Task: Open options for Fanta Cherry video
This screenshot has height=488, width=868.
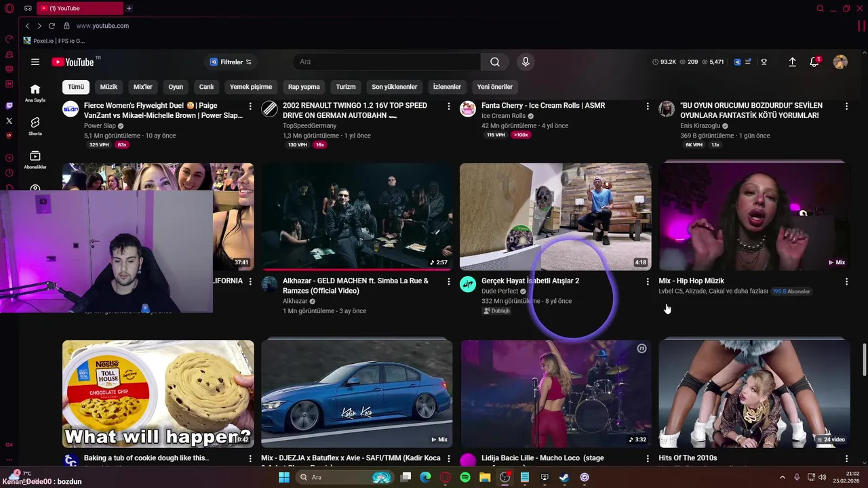Action: click(648, 106)
